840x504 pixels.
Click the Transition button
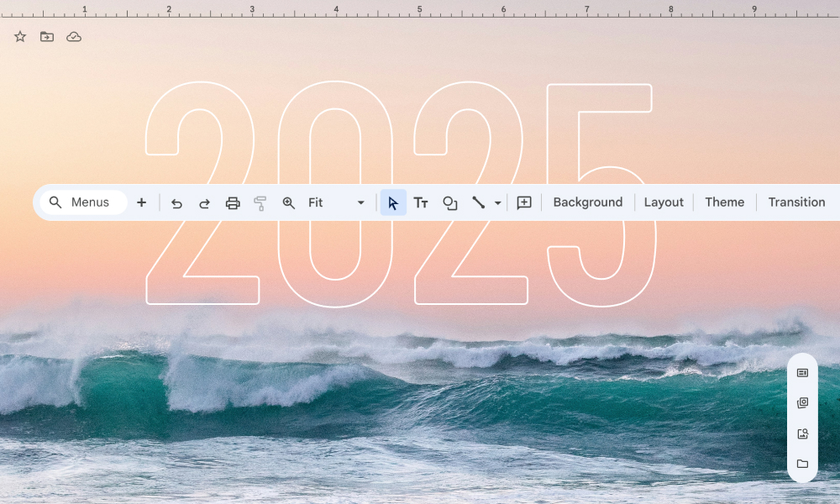click(796, 202)
